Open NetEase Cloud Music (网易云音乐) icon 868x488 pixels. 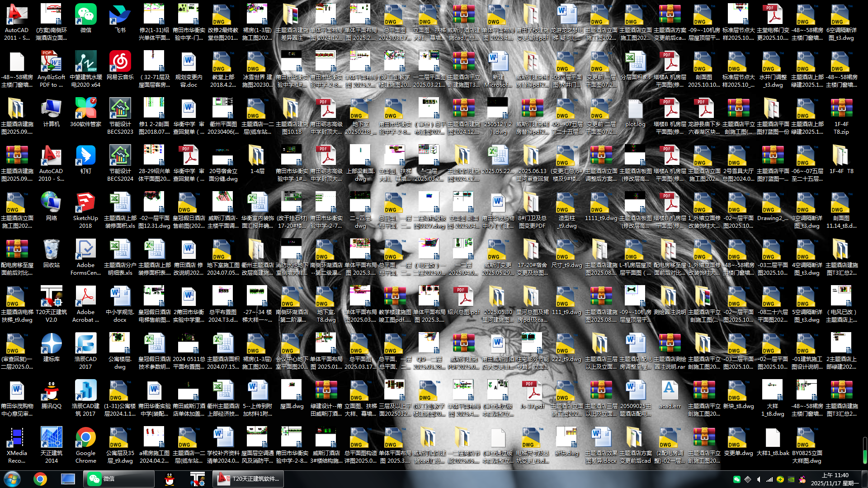[x=120, y=62]
